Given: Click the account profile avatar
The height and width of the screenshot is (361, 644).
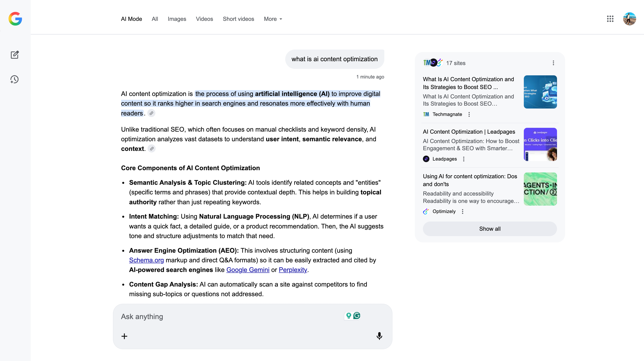Looking at the screenshot, I should tap(629, 19).
